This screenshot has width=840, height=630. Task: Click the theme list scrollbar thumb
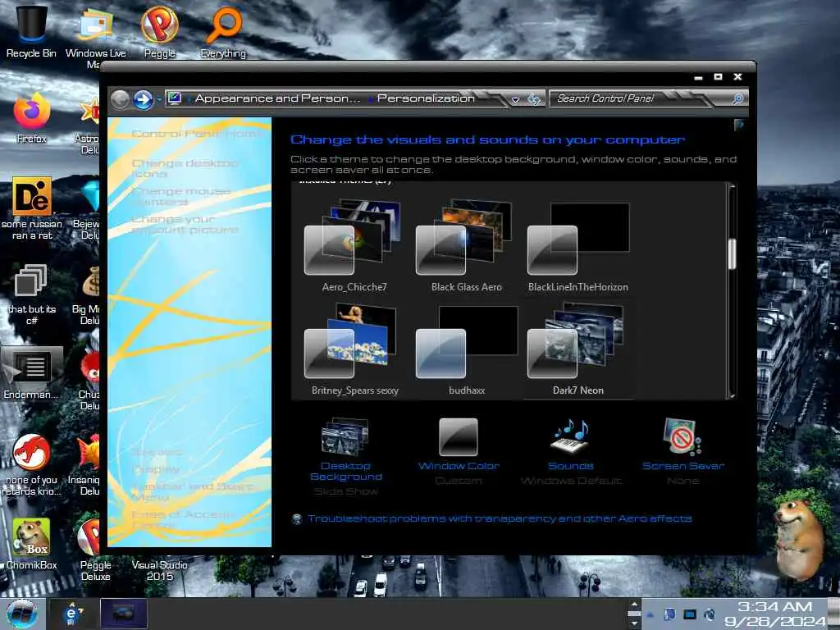[x=732, y=253]
